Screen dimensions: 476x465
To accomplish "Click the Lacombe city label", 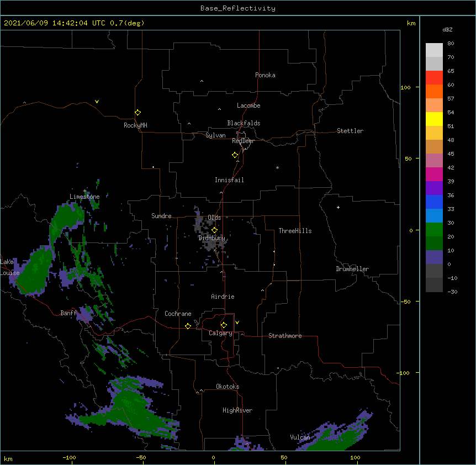I will 248,105.
